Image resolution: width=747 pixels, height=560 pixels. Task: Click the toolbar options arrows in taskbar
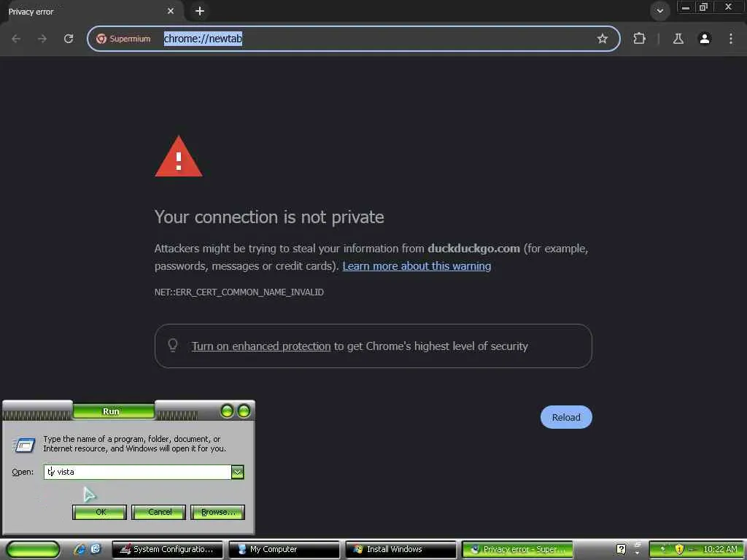pyautogui.click(x=637, y=548)
